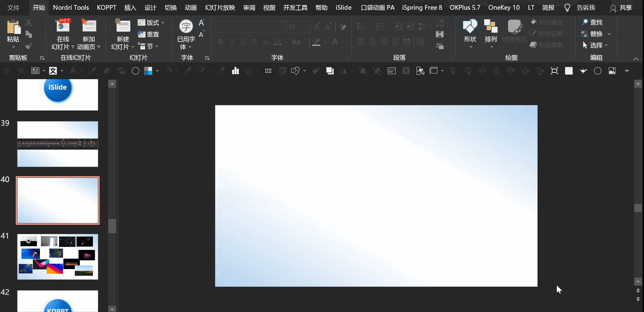Open the Clipboard (剪贴板) dialog launcher
Image resolution: width=644 pixels, height=312 pixels.
click(x=42, y=58)
